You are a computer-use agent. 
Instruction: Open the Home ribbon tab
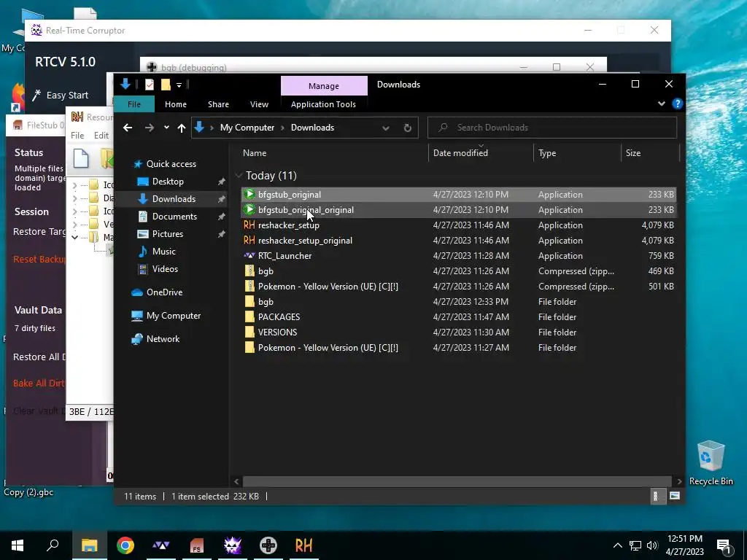pyautogui.click(x=176, y=104)
